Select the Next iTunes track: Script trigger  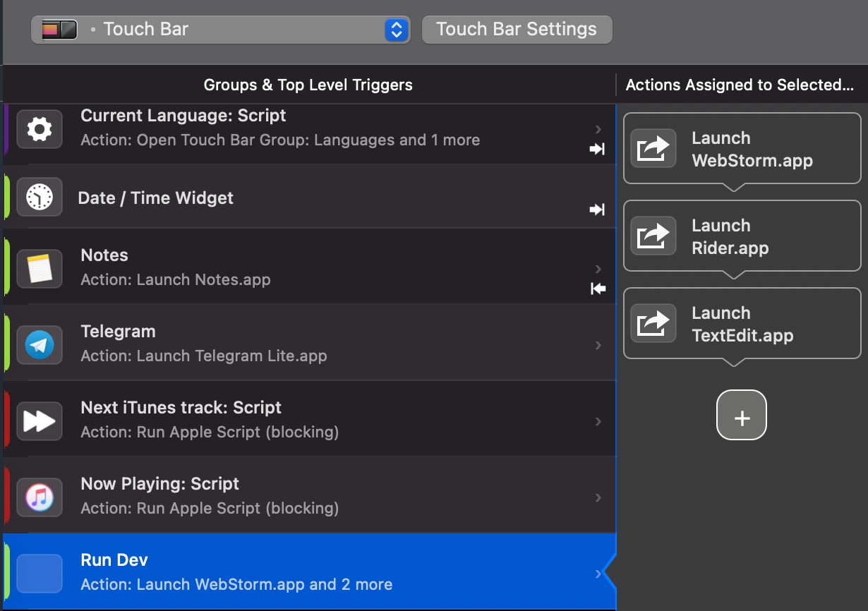[309, 419]
